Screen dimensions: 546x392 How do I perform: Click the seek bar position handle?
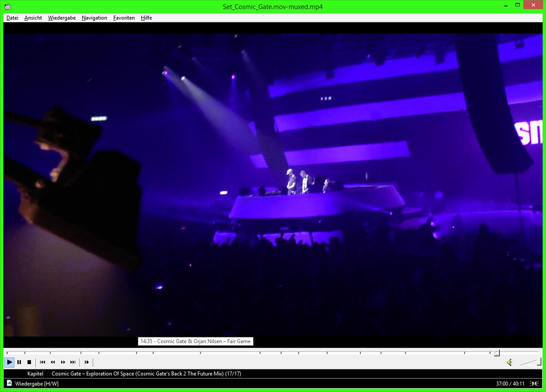pyautogui.click(x=497, y=353)
